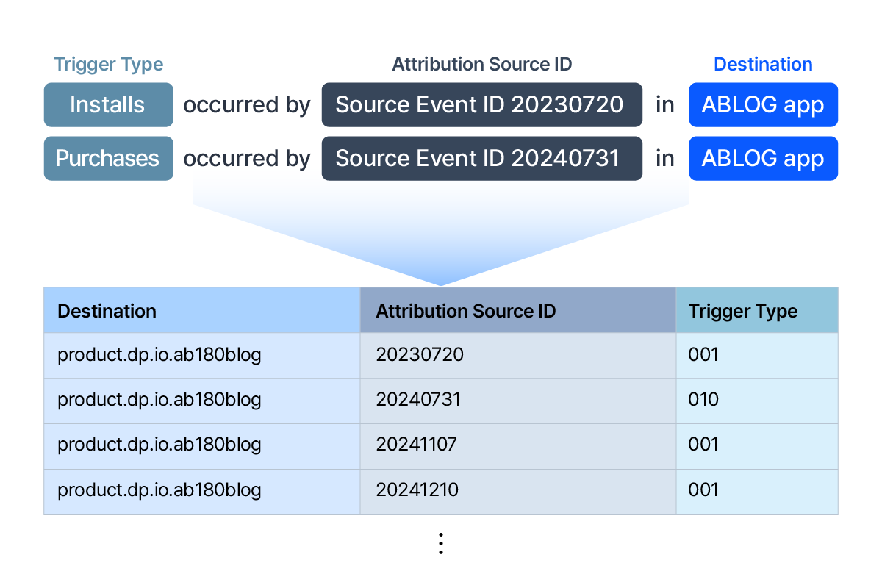882x588 pixels.
Task: Select the 20241210 cell in the table
Action: (x=417, y=490)
